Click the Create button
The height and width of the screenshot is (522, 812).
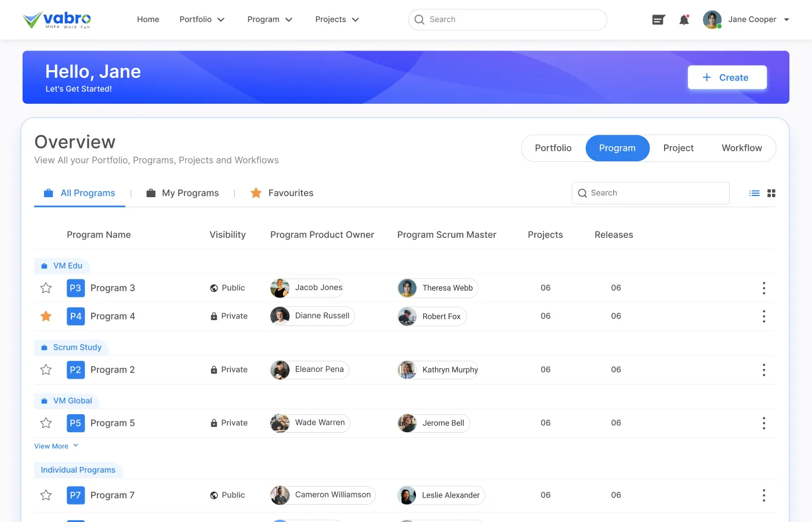[x=727, y=78]
